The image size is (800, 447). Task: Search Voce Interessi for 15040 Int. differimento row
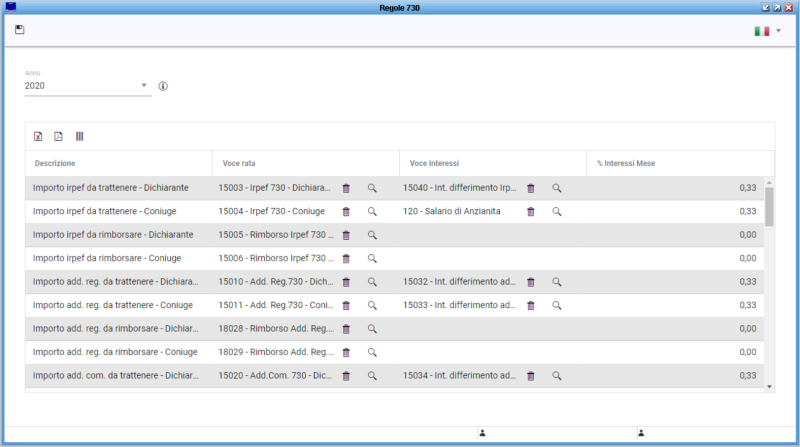tap(557, 188)
